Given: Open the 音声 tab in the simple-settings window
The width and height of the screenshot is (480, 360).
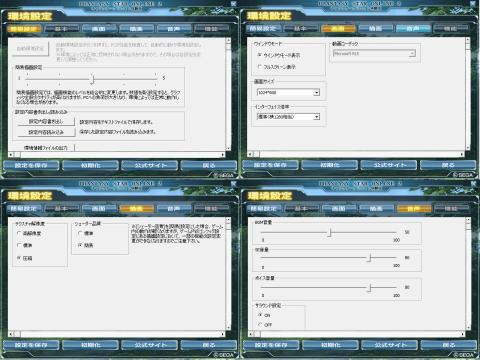Looking at the screenshot, I should pos(174,29).
